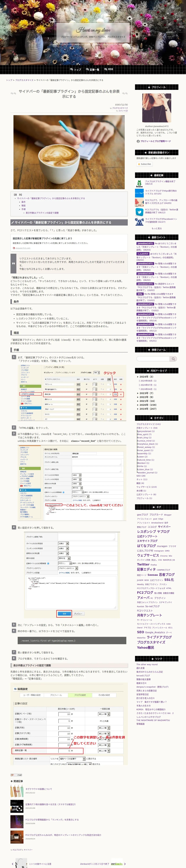Expand the 2023年 archive list
Image resolution: width=186 pixels, height=868 pixels.
(145, 393)
